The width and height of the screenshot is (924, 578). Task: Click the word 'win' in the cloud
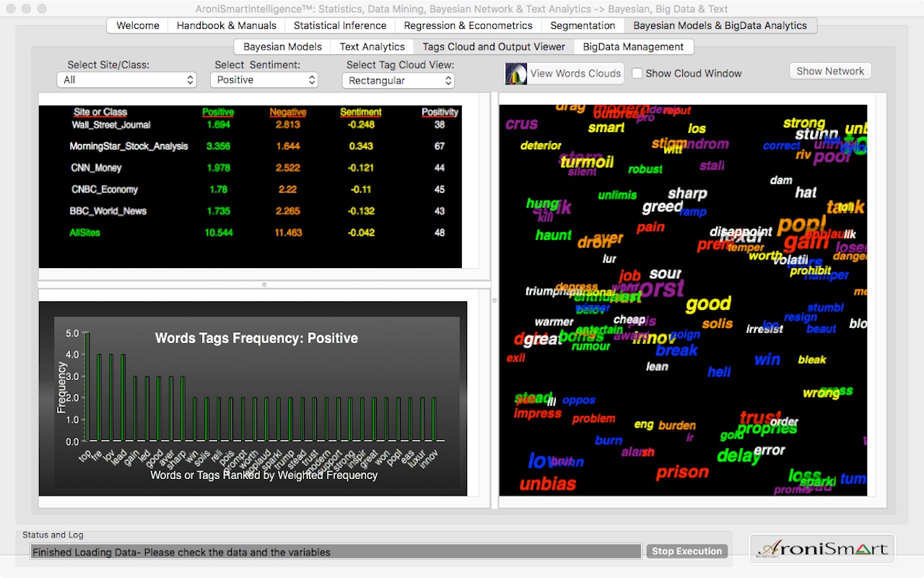pyautogui.click(x=767, y=359)
